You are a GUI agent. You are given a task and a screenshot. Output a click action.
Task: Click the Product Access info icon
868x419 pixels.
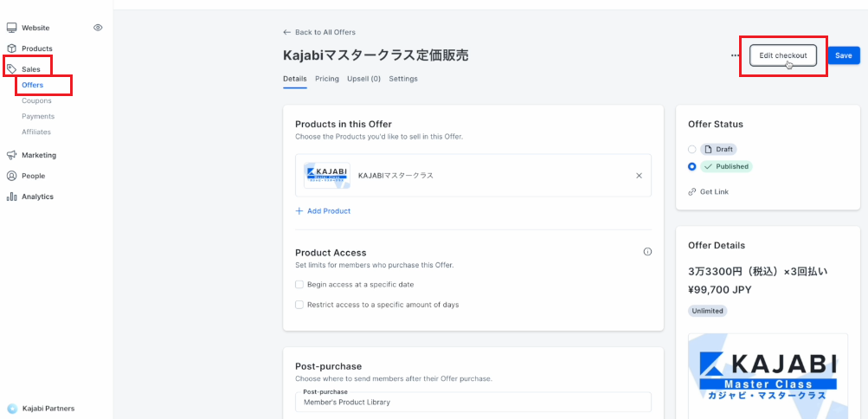(x=647, y=252)
